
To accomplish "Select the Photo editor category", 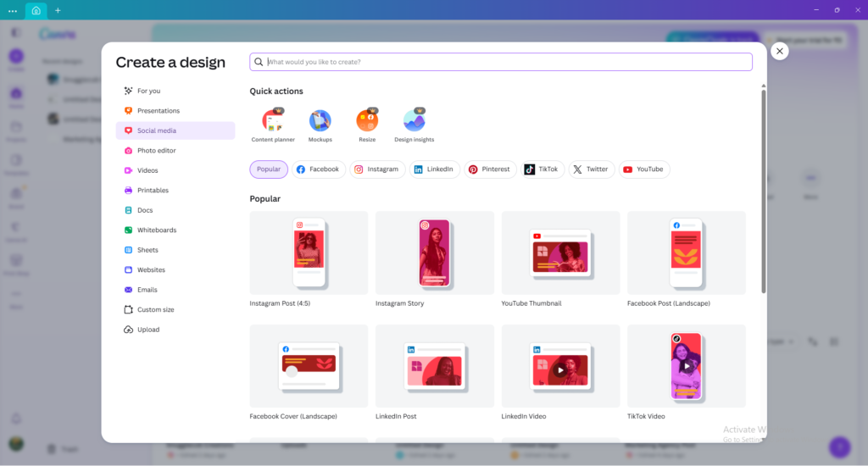I will 175,151.
